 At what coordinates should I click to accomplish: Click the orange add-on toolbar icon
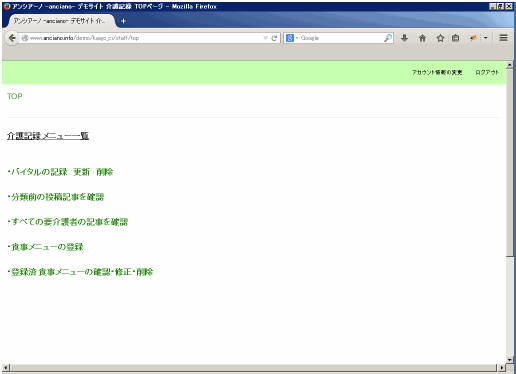[473, 38]
